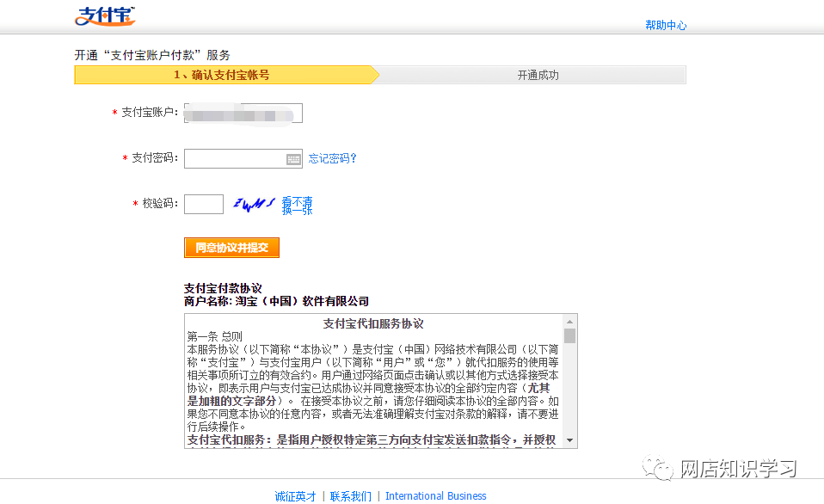
Task: Open International Business footer link
Action: 435,496
